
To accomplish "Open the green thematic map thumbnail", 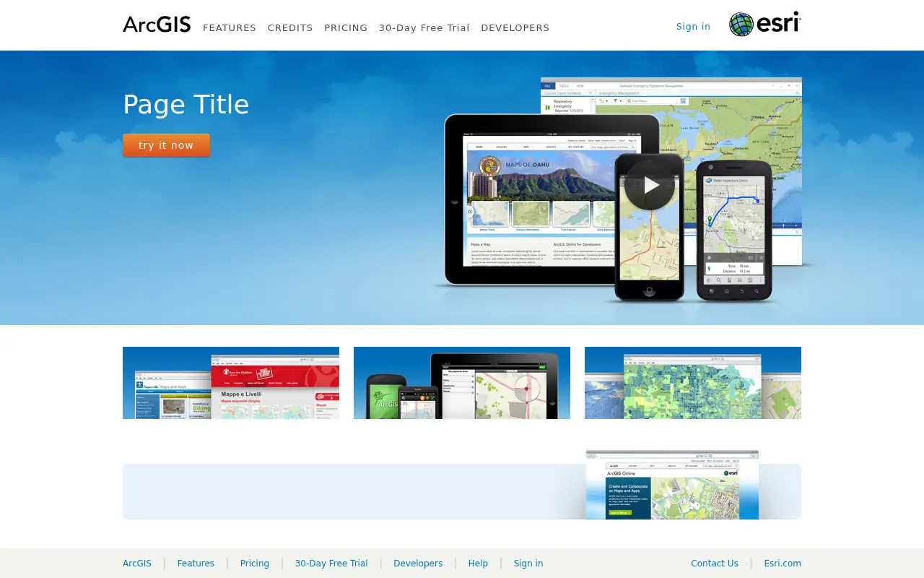I will click(693, 383).
